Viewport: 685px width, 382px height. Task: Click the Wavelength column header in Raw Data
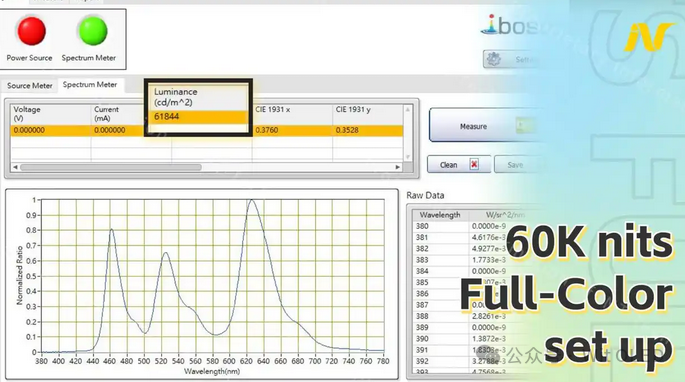click(440, 215)
